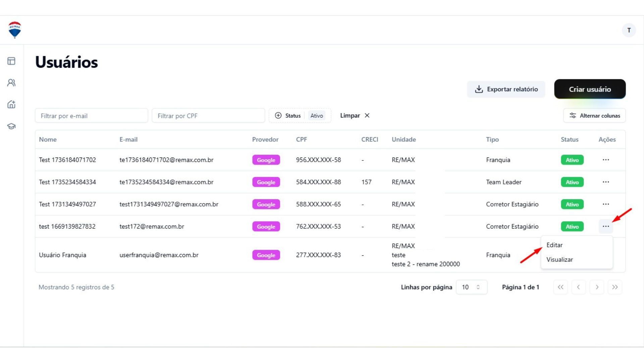644x362 pixels.
Task: Open the dashboard layout sidebar icon
Action: point(11,61)
